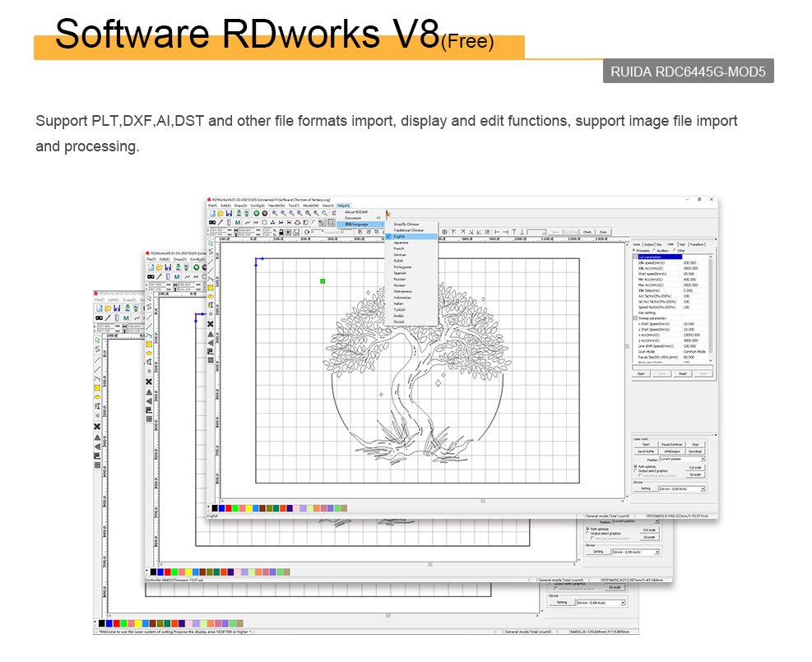
Task: Click green Redo arrow icon in front window
Action: tap(257, 213)
